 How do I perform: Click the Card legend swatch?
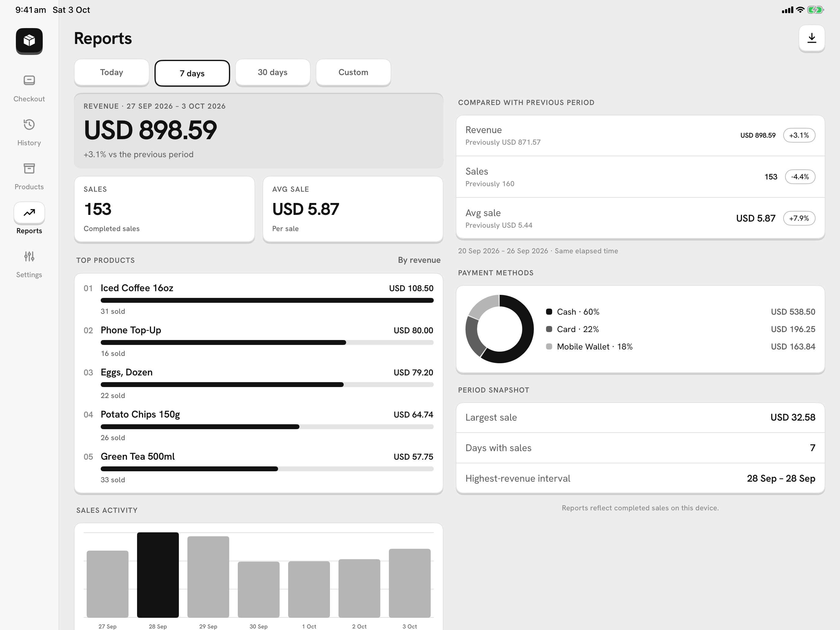tap(549, 329)
